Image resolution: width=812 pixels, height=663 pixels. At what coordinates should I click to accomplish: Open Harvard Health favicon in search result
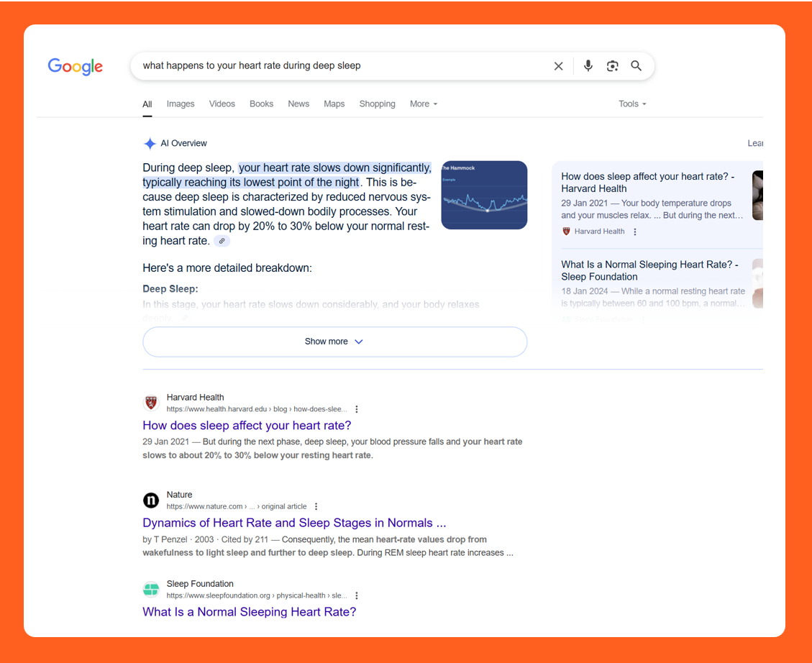pos(151,403)
